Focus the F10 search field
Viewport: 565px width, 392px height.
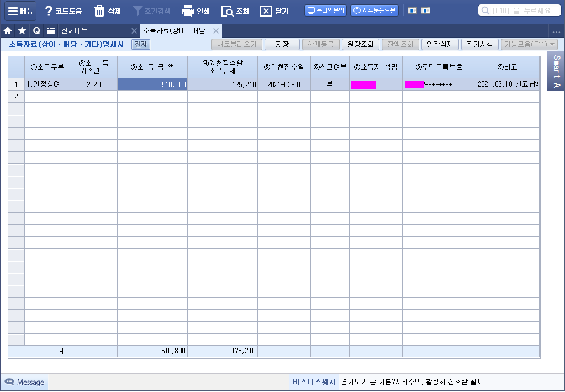(x=519, y=11)
